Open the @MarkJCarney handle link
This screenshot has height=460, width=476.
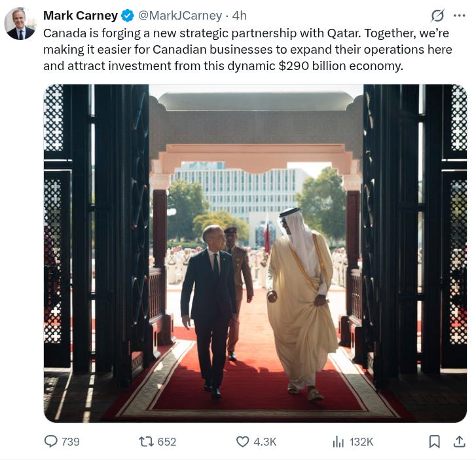point(180,16)
